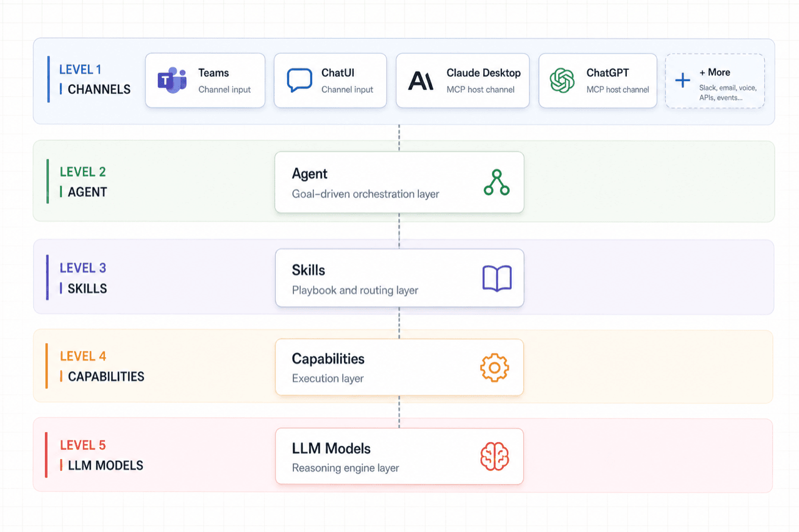Select the Agent orchestration card
The width and height of the screenshot is (799, 532).
pos(399,182)
